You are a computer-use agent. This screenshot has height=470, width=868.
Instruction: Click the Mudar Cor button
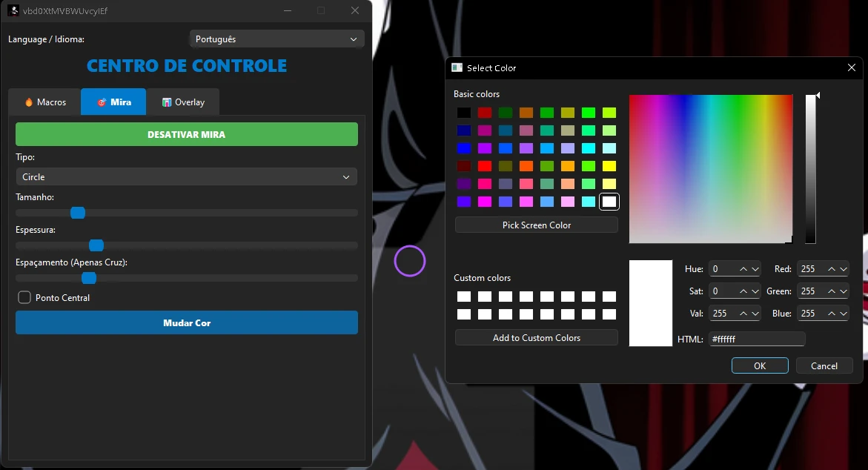click(x=187, y=322)
